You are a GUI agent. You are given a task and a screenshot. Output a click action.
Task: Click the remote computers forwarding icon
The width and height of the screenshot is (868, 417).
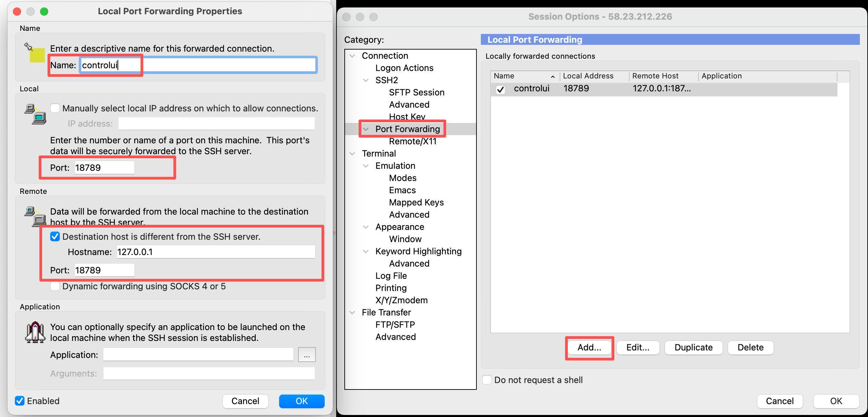pyautogui.click(x=35, y=217)
